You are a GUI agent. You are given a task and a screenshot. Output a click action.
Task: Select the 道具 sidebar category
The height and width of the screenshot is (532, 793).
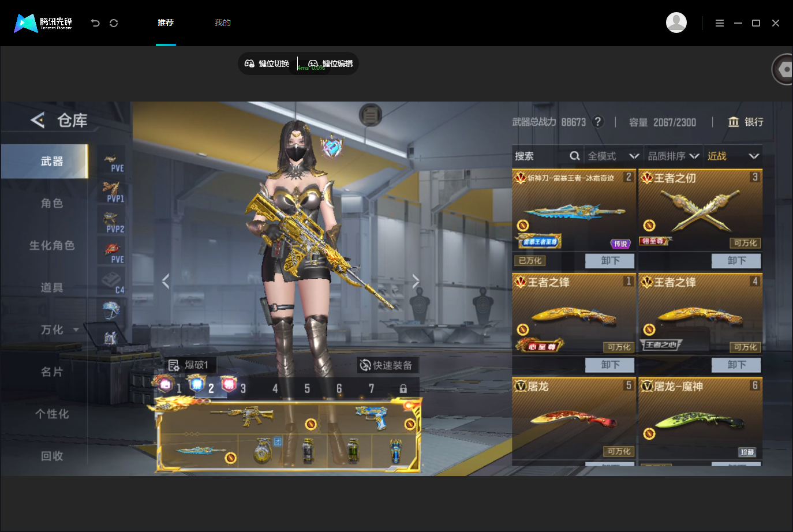(x=51, y=287)
